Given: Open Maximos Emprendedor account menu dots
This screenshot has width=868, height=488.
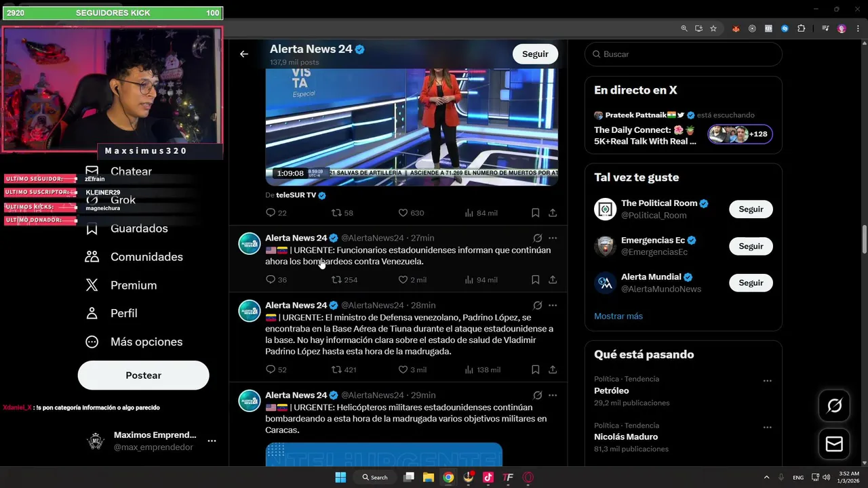Looking at the screenshot, I should click(212, 441).
